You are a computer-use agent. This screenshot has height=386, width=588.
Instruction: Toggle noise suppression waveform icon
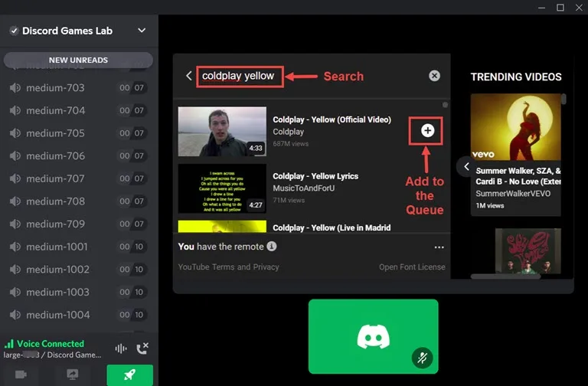[121, 349]
